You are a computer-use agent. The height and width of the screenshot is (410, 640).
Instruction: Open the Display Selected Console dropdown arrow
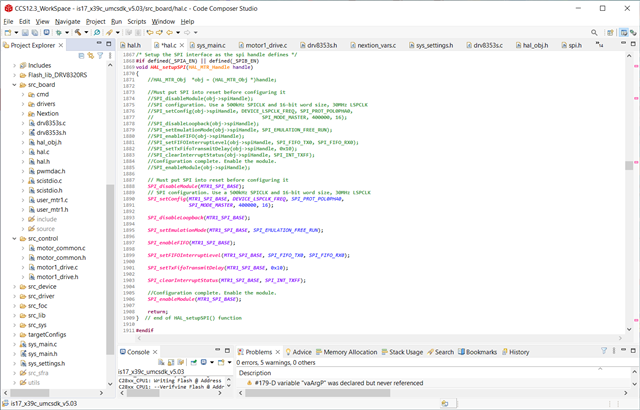click(212, 362)
